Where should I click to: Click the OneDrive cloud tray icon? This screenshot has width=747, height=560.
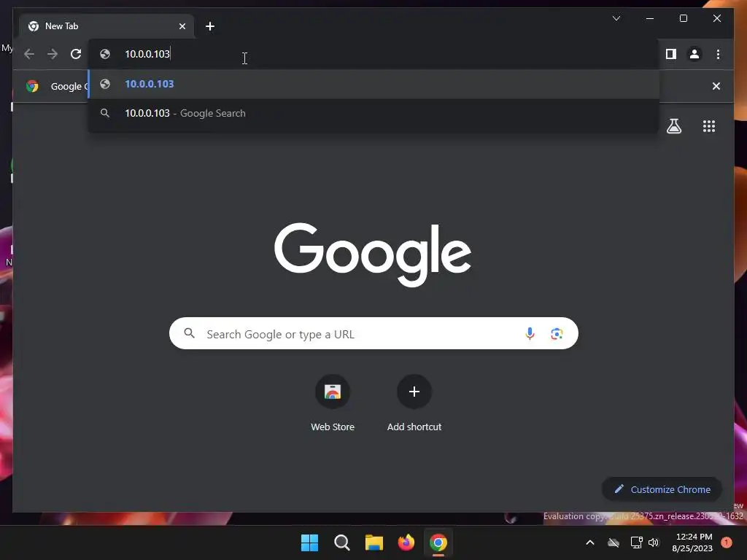[613, 542]
